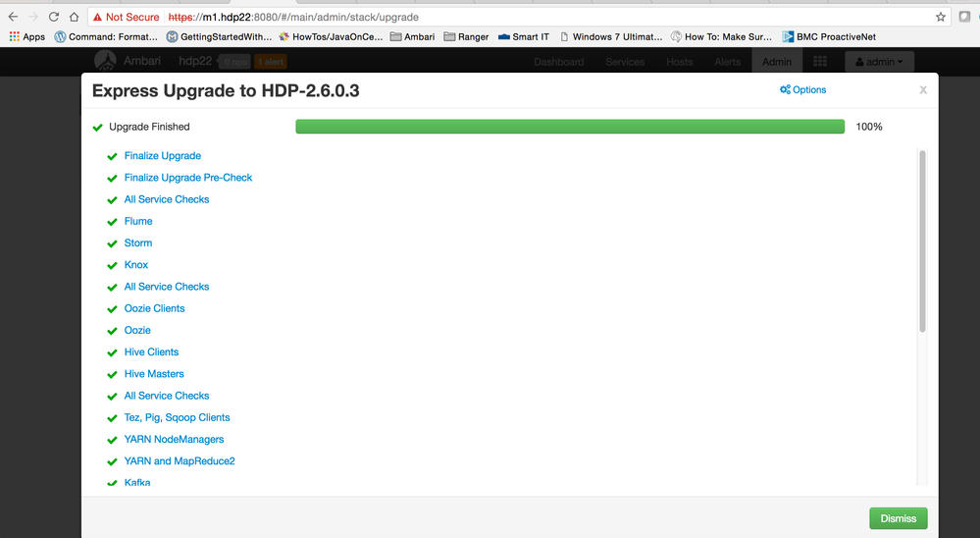Close the Express Upgrade dialog
This screenshot has width=980, height=538.
pyautogui.click(x=922, y=90)
